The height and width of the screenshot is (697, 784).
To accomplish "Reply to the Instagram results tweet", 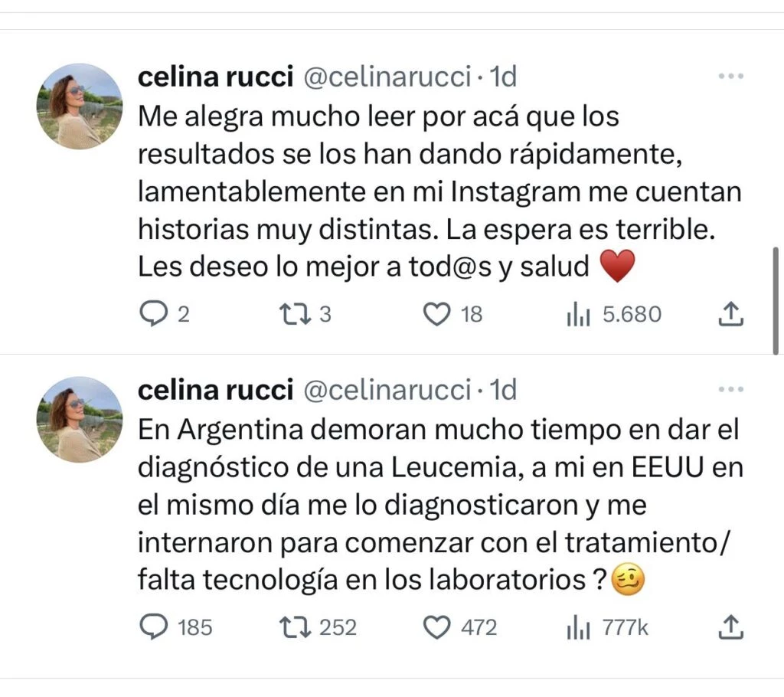I will (156, 314).
